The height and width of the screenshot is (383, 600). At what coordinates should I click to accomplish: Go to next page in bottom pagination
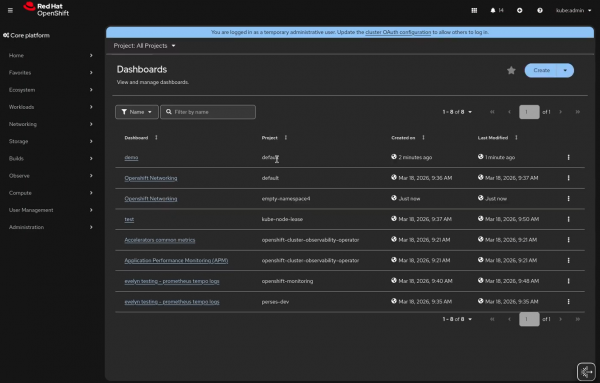[561, 319]
